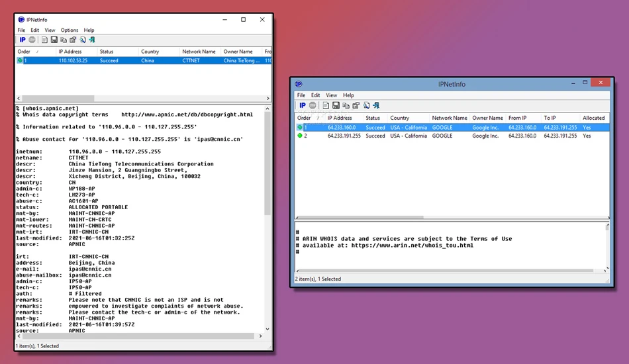The image size is (629, 364).
Task: Open Options menu in left window
Action: (x=70, y=30)
